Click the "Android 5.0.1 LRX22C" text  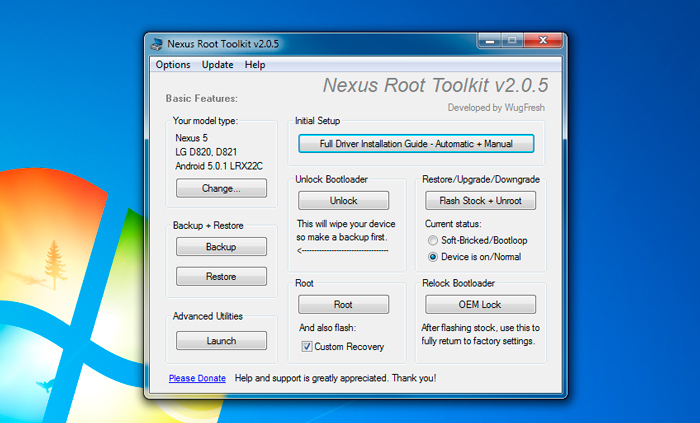(x=219, y=166)
